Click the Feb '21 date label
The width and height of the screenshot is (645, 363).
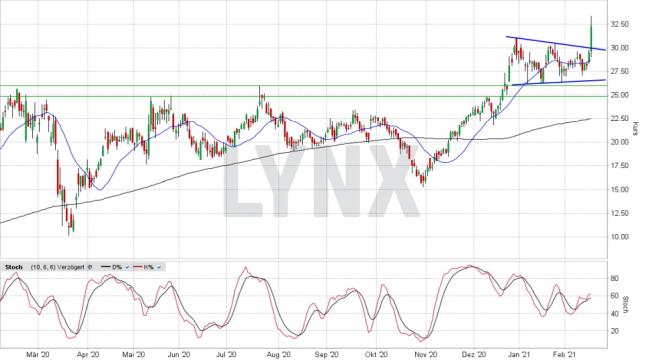tap(565, 354)
